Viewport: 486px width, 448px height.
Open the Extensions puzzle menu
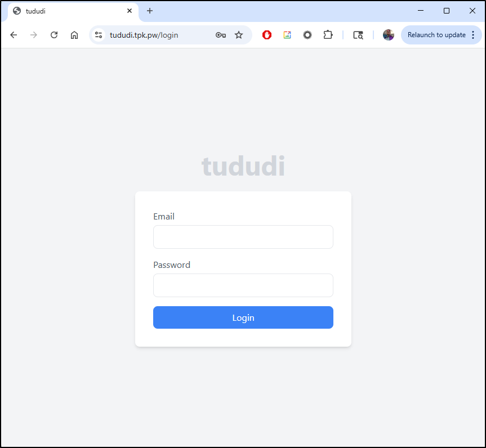pos(328,35)
